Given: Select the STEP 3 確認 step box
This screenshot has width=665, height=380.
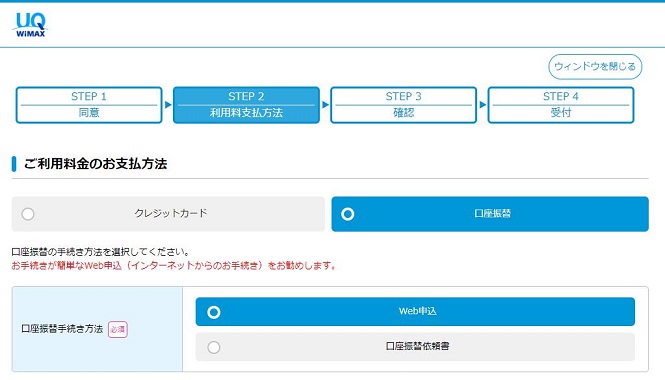Looking at the screenshot, I should (403, 105).
